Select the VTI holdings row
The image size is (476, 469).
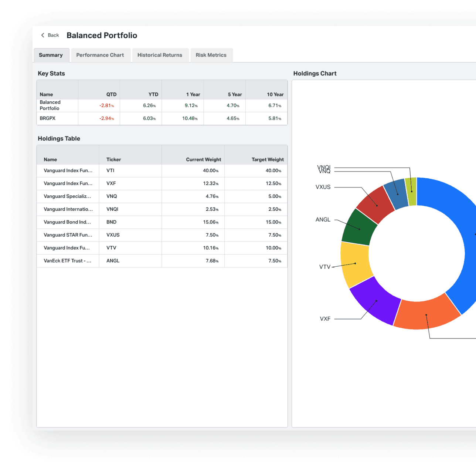coord(162,171)
